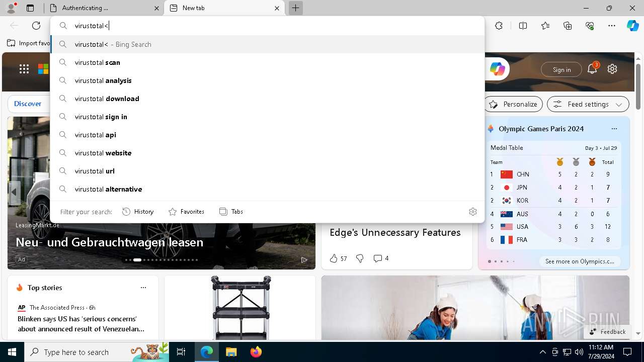Click the Personalize button
Image resolution: width=644 pixels, height=362 pixels.
point(513,104)
